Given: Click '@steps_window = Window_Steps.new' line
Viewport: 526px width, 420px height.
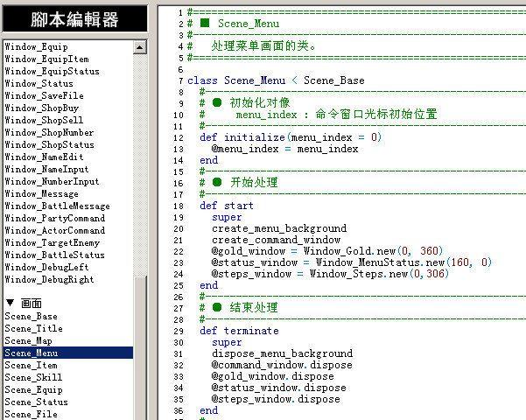Looking at the screenshot, I should pyautogui.click(x=330, y=274).
